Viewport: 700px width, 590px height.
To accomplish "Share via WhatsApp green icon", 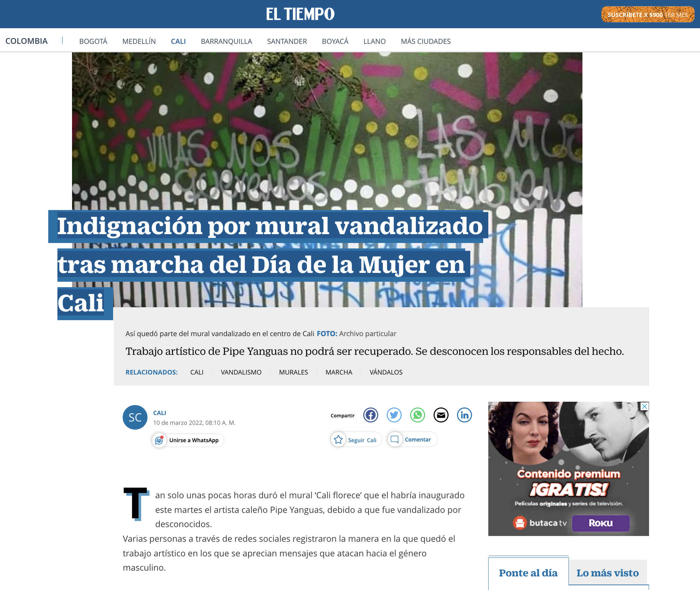I will (x=417, y=415).
